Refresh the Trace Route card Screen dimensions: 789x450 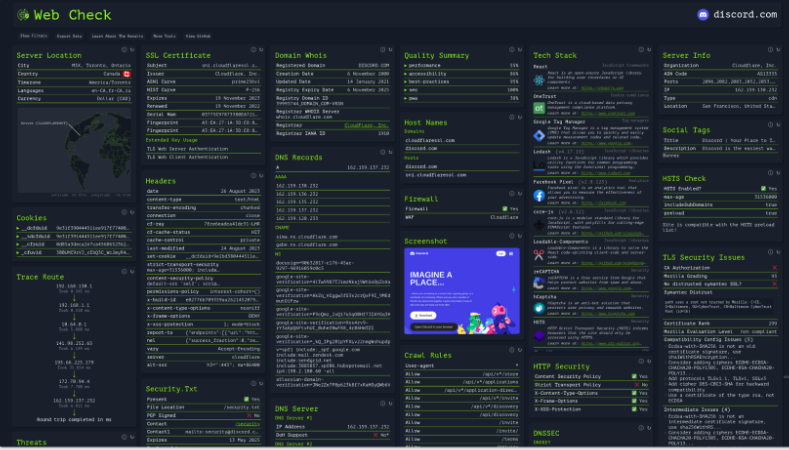pos(132,272)
